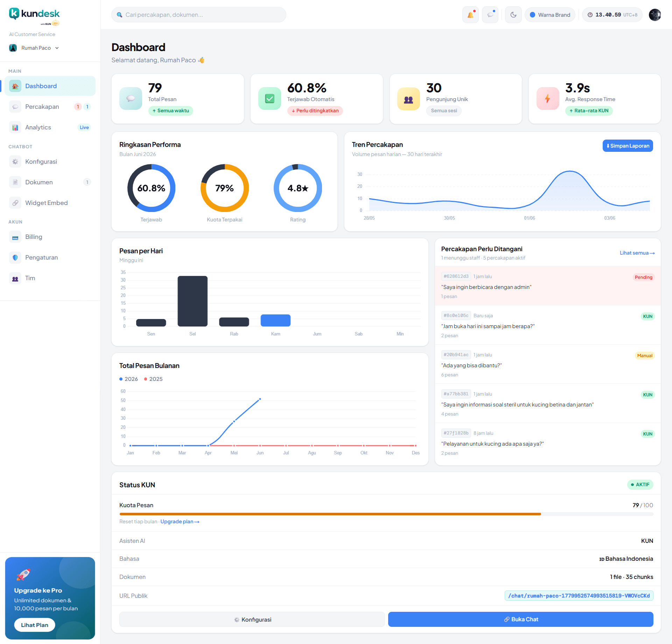Click the Total Pesan chat bubble icon

click(x=131, y=99)
